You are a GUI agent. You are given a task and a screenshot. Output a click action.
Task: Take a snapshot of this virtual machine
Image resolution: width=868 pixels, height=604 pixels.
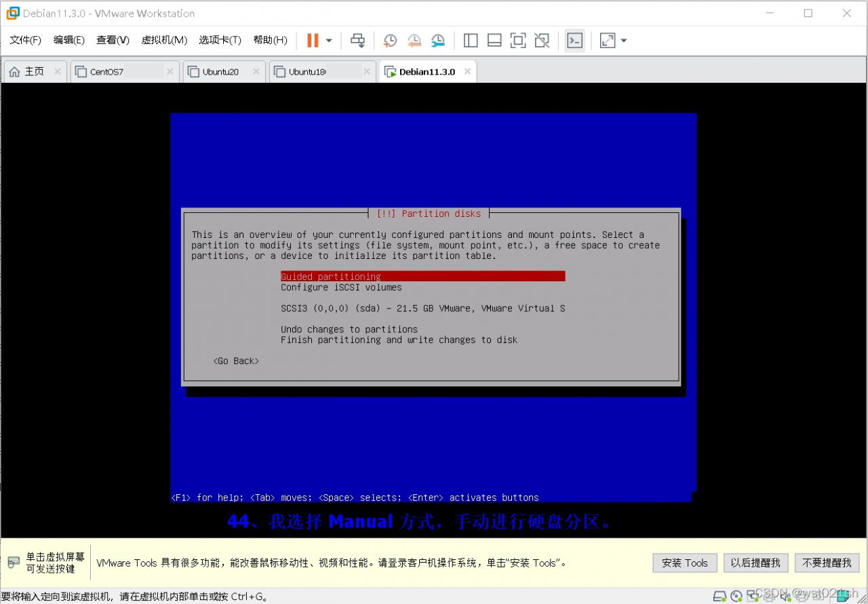(x=390, y=41)
